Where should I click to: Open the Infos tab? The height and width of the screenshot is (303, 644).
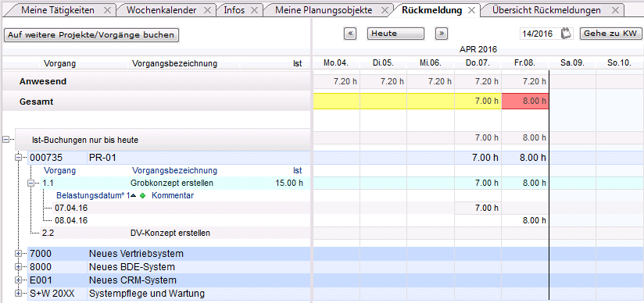click(234, 10)
